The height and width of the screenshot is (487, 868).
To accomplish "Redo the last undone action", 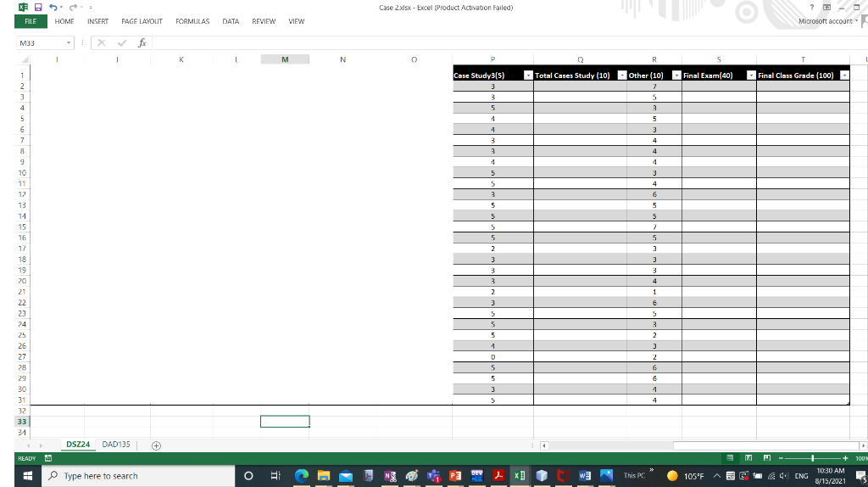I will pyautogui.click(x=73, y=7).
